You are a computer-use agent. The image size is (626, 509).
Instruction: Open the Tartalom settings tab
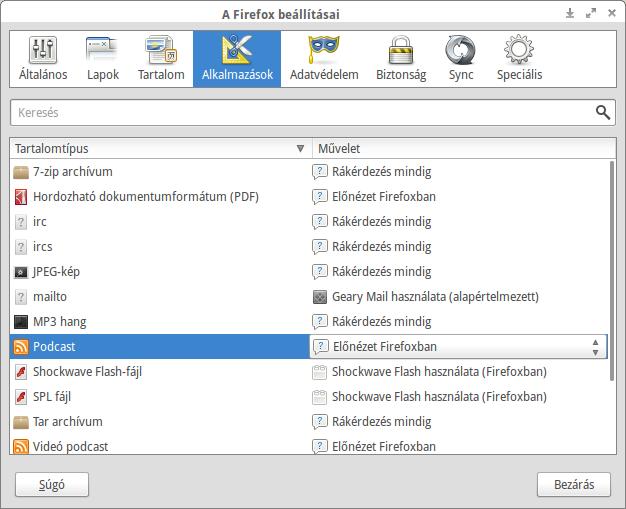(161, 59)
